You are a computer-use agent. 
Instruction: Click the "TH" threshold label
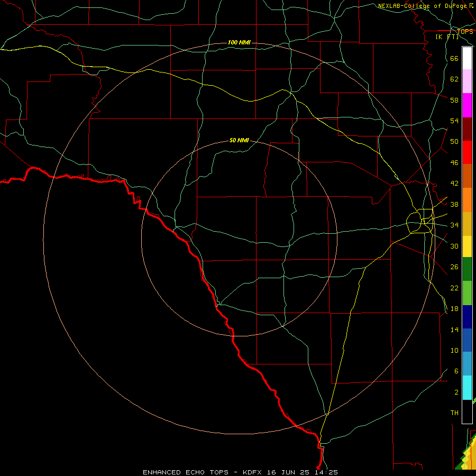454,413
